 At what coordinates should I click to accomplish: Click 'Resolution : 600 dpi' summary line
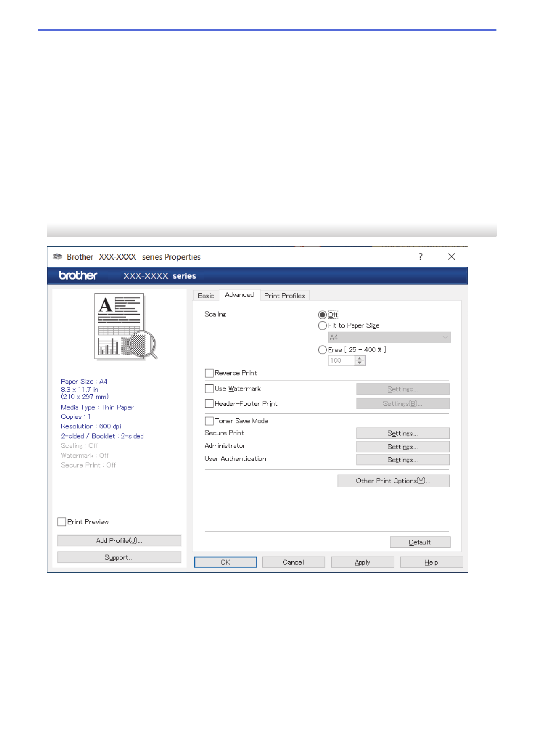tap(91, 426)
